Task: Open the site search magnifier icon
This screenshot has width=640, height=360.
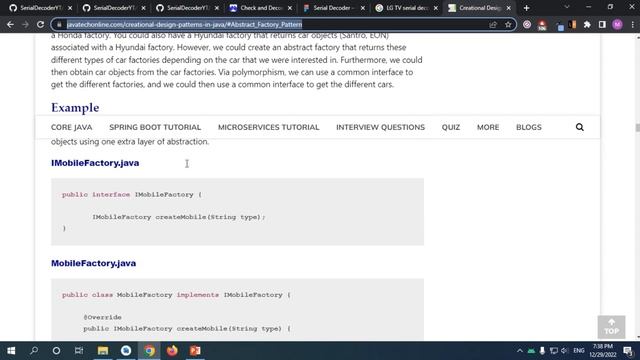Action: [580, 127]
